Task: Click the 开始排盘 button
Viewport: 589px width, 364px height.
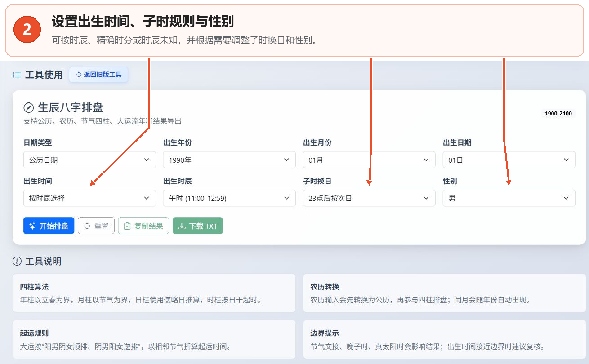Action: click(x=49, y=226)
